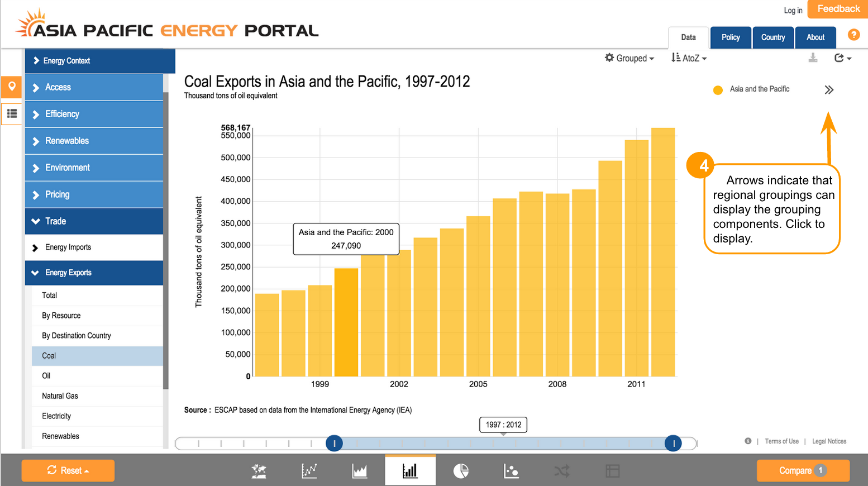Switch to the Policy tab
The height and width of the screenshot is (486, 868).
point(731,37)
